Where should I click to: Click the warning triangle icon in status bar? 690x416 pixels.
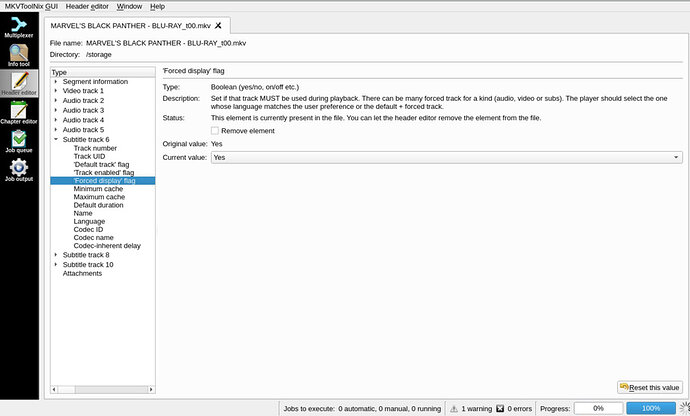point(454,409)
